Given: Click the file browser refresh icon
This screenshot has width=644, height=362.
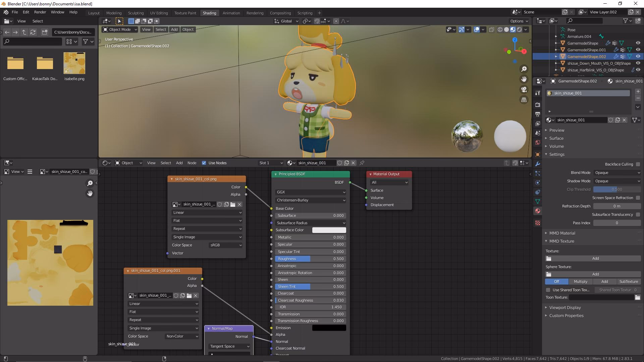Looking at the screenshot, I should pos(33,32).
